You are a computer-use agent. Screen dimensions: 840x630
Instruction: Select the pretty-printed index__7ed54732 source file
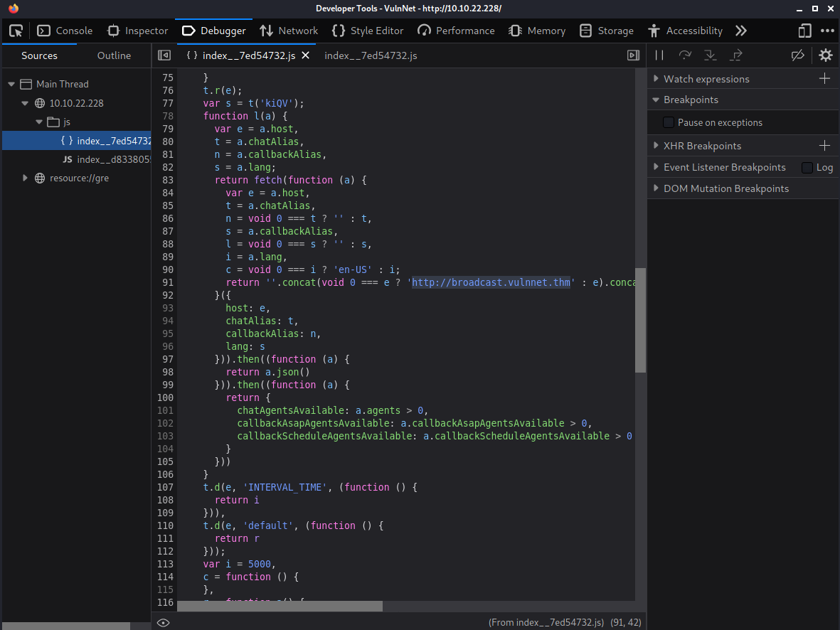click(77, 141)
